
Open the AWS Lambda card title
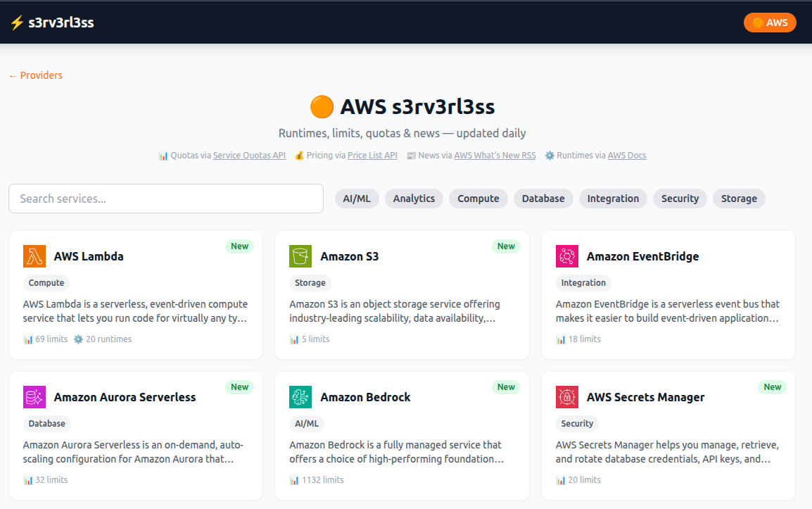coord(89,256)
